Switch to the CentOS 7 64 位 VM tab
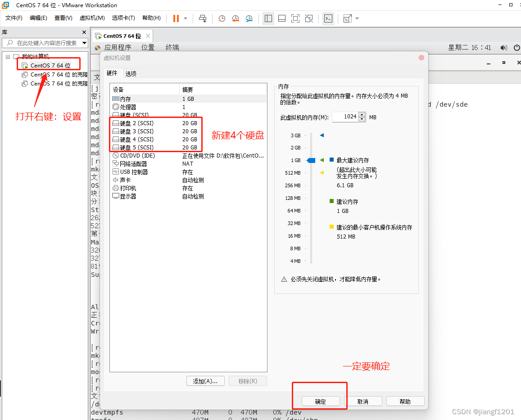The image size is (521, 420). pos(122,36)
